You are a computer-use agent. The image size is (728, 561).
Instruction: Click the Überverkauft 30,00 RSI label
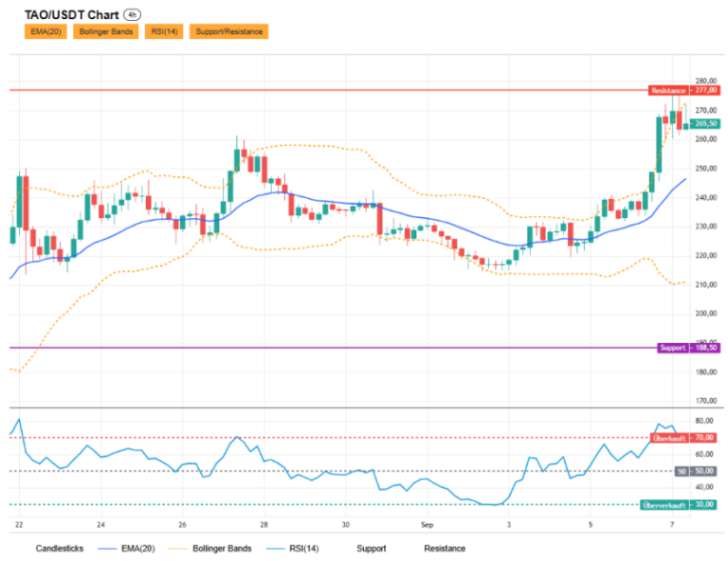tap(678, 505)
